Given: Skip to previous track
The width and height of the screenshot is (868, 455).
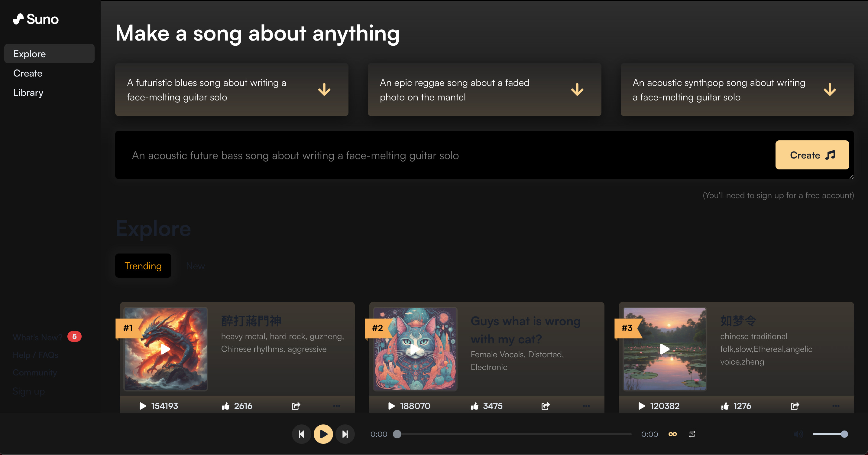Looking at the screenshot, I should tap(301, 434).
